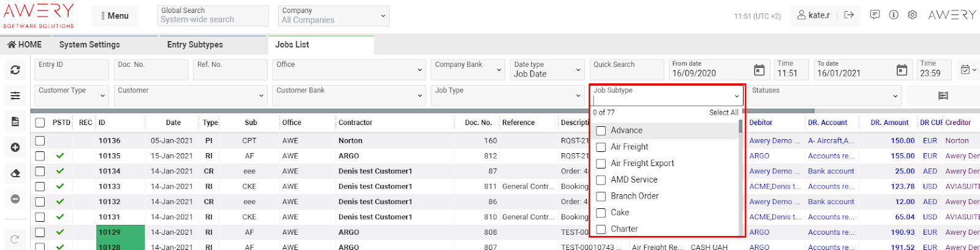Check the Advance subtype checkbox
Image resolution: width=980 pixels, height=250 pixels.
pyautogui.click(x=601, y=131)
